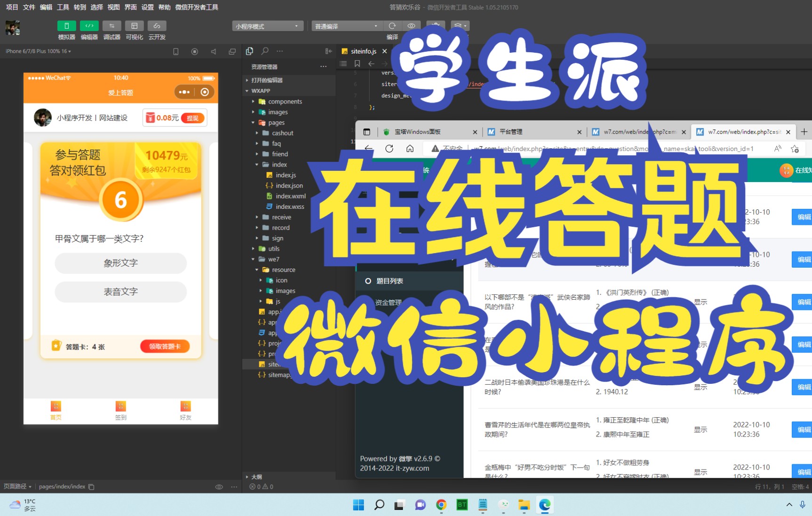
Task: Open the 微信开发者工具 menu
Action: [x=196, y=7]
